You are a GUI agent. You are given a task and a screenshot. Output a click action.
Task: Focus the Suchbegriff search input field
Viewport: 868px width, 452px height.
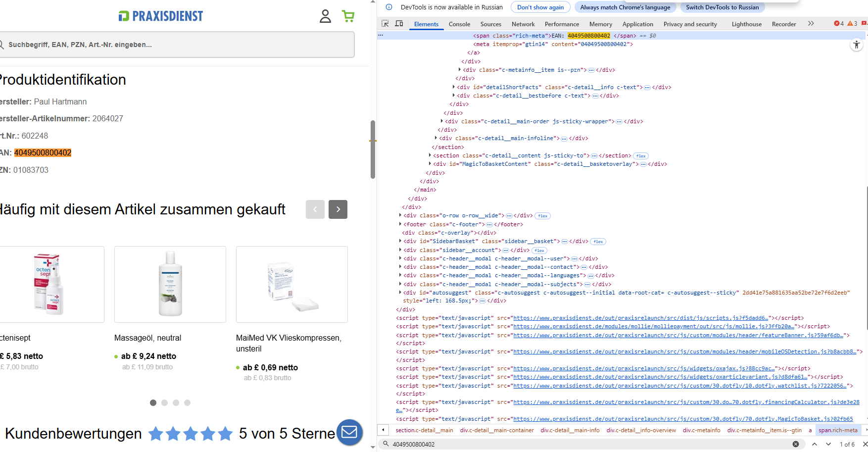click(x=177, y=45)
